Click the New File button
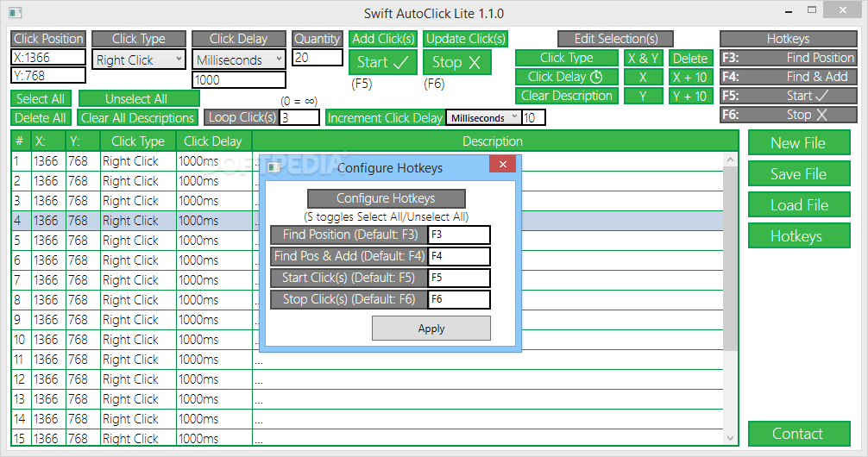 click(799, 143)
